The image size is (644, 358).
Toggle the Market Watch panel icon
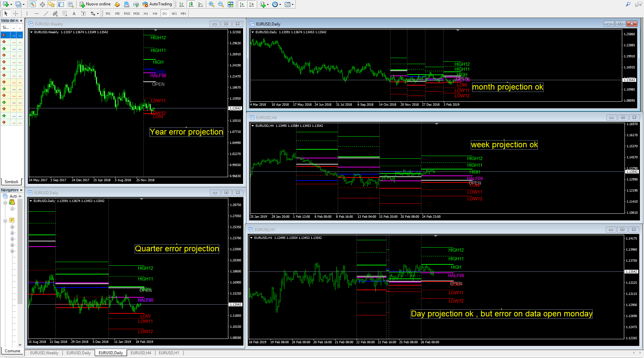33,4
